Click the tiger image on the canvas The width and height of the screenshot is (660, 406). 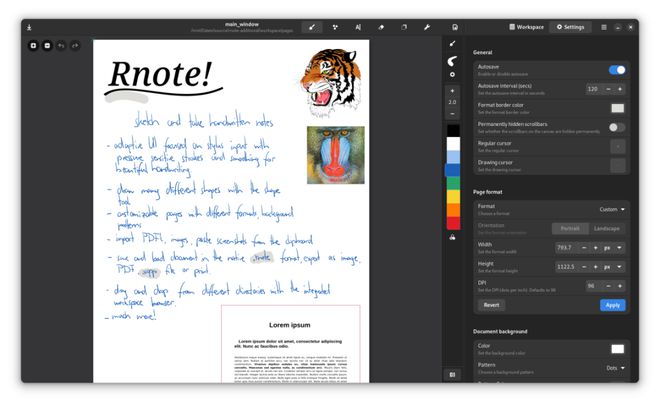331,82
